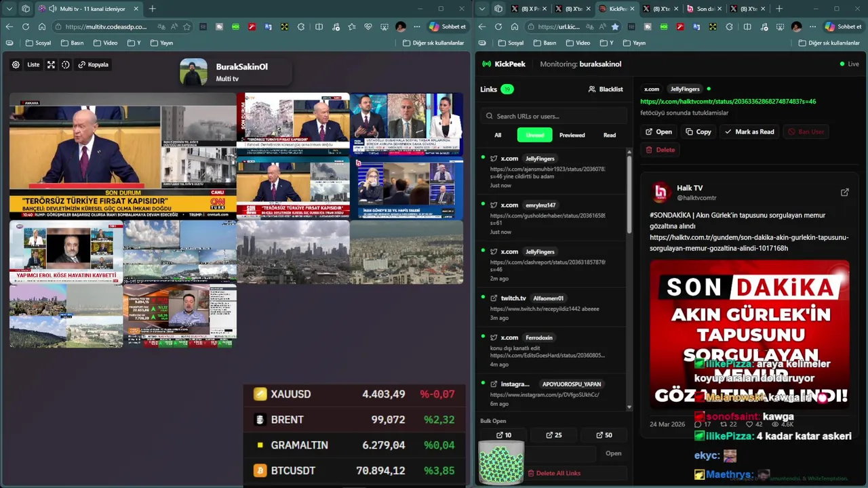Select the Ferrodoxin x.com link row
This screenshot has height=488, width=868.
(x=551, y=349)
